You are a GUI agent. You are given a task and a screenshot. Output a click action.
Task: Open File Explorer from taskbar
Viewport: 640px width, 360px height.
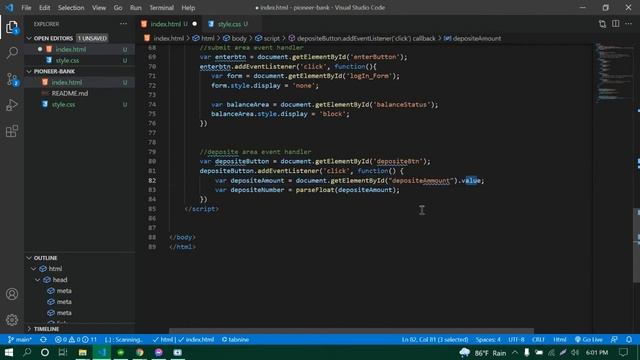[x=82, y=352]
